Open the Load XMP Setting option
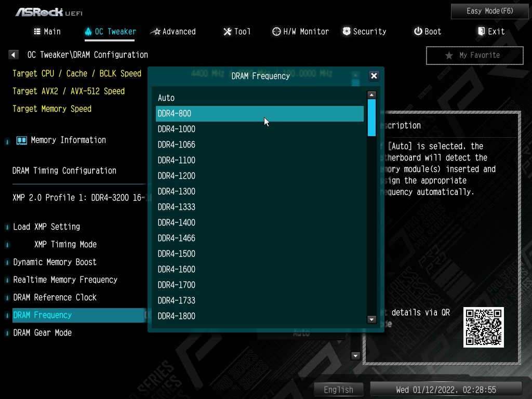 click(x=47, y=227)
